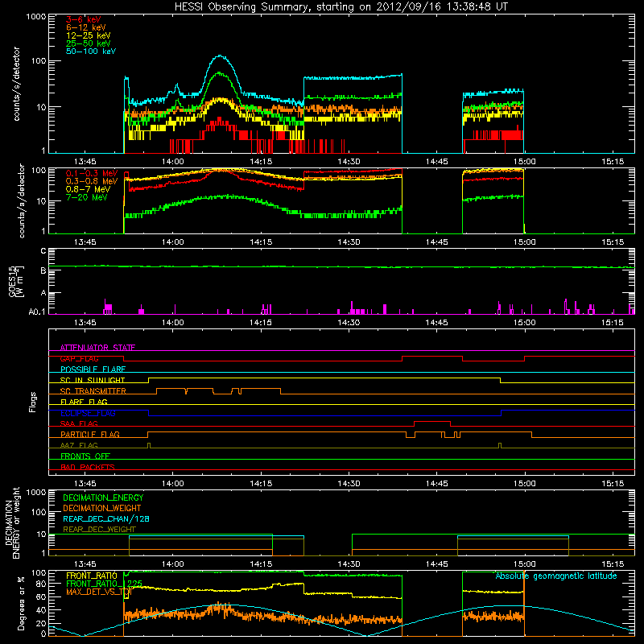The image size is (644, 644).
Task: Click the FRONT_RATIO_1225 legend label
Action: pos(104,583)
